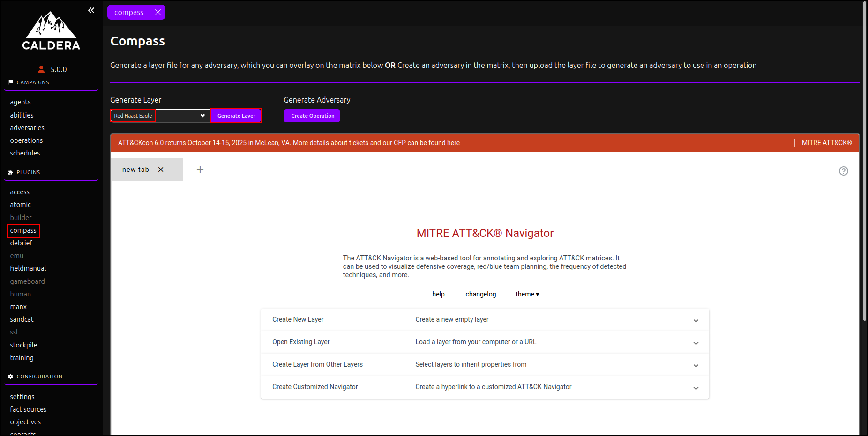
Task: Click the red user profile icon
Action: 41,69
